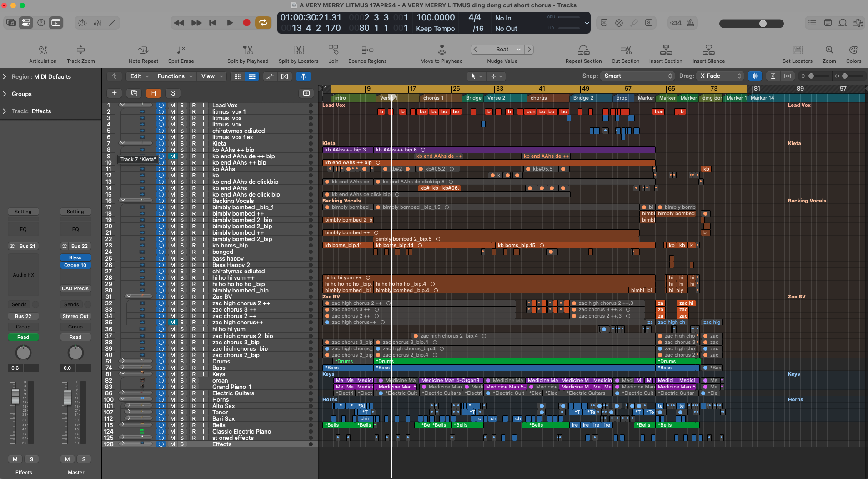Click the Ozone 10 plugin slot
The image size is (868, 479).
click(75, 266)
